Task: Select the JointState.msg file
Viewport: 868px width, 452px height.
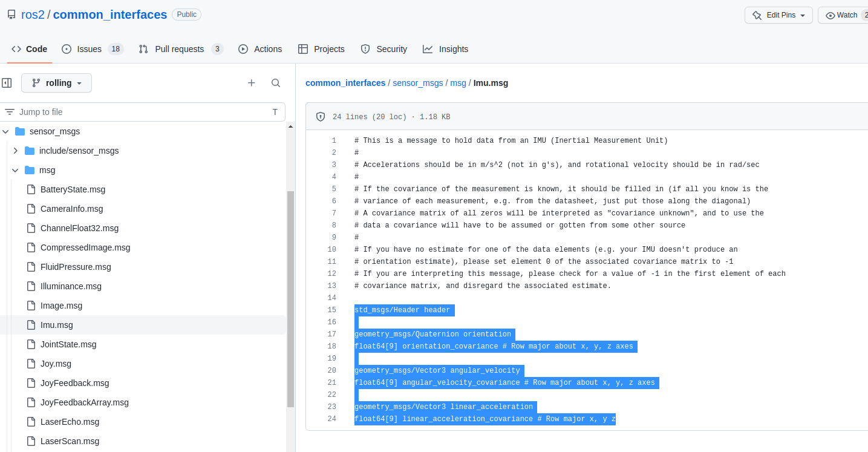Action: [67, 344]
